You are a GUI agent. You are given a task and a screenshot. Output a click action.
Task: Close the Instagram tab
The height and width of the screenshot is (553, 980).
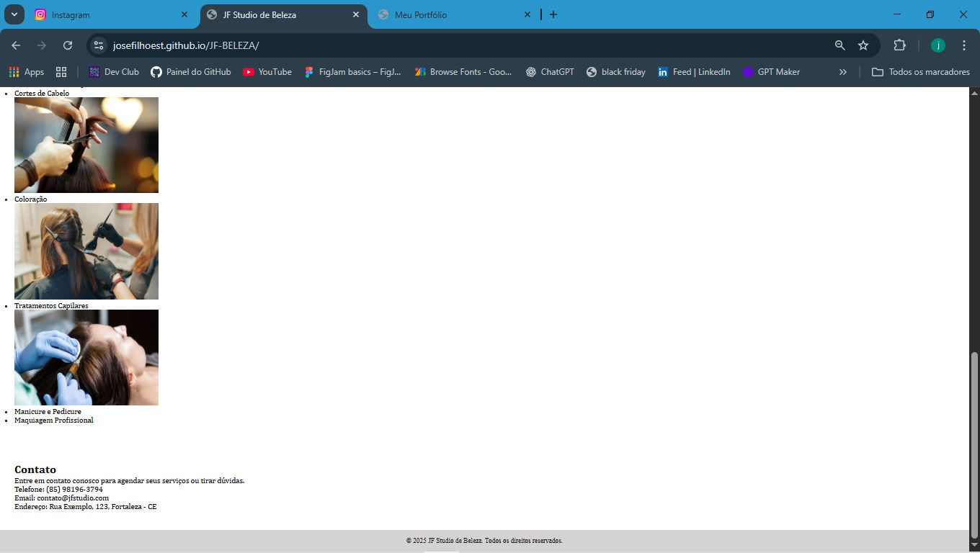click(x=184, y=14)
